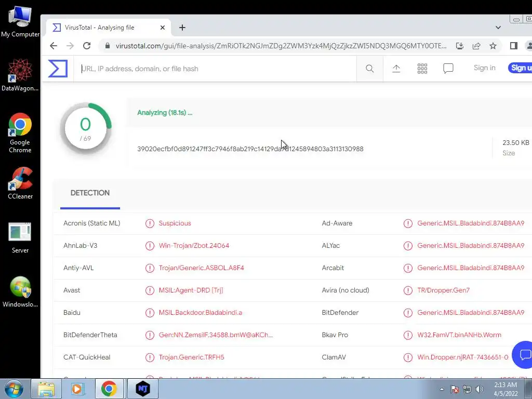Open a new browser tab
The image size is (532, 399).
[182, 28]
